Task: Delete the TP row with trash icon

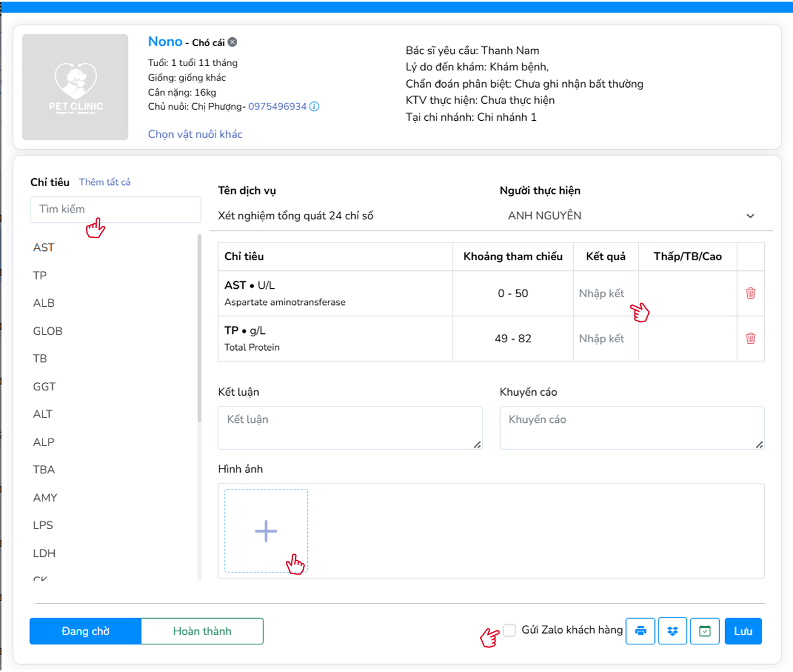Action: [750, 338]
